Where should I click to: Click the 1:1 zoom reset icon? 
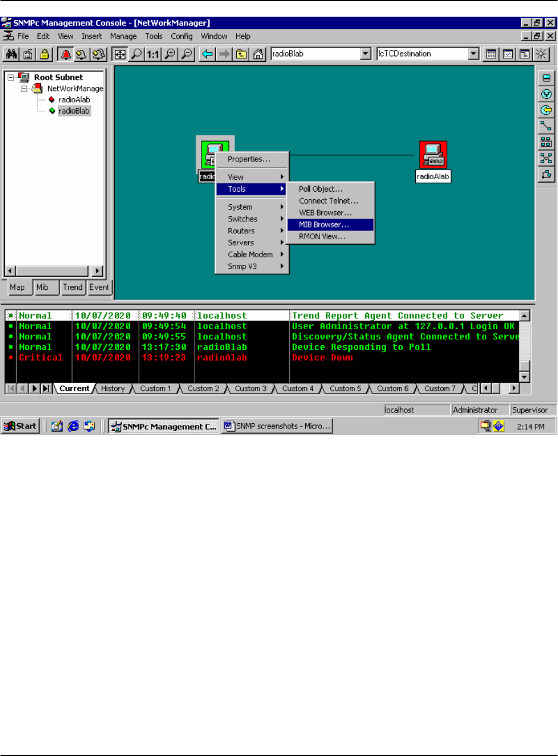tap(153, 54)
